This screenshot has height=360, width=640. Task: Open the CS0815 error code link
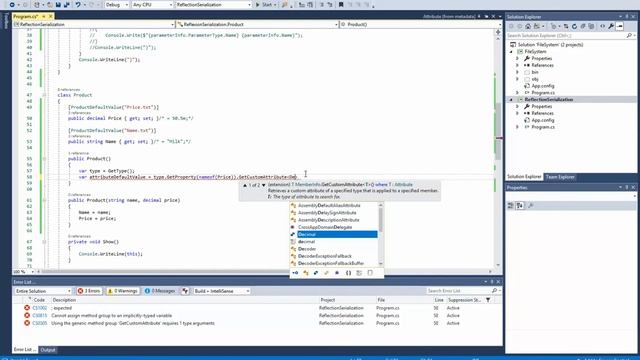pos(40,316)
